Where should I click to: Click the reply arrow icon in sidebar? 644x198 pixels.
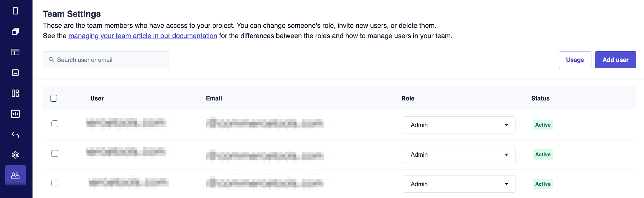pyautogui.click(x=15, y=134)
